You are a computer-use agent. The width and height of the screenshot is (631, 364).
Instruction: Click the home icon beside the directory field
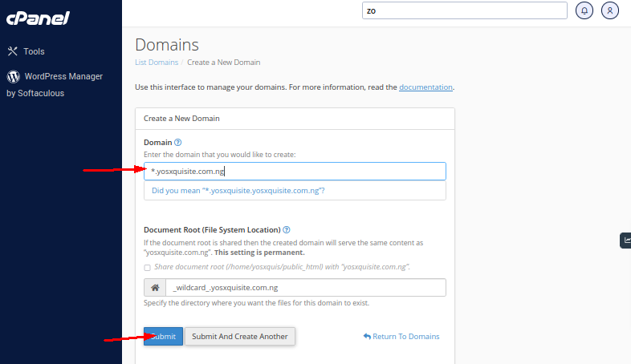pos(155,288)
